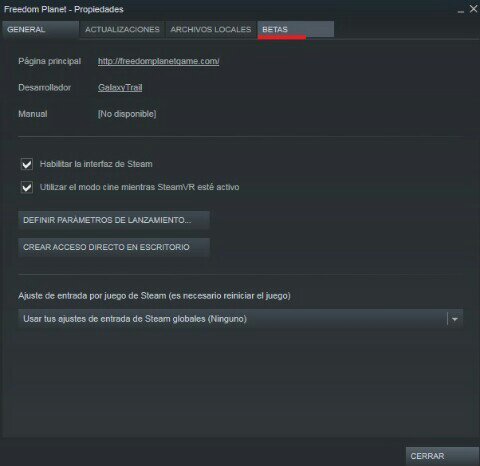Open the Usar tus ajustes de entrada combo box

[241, 319]
